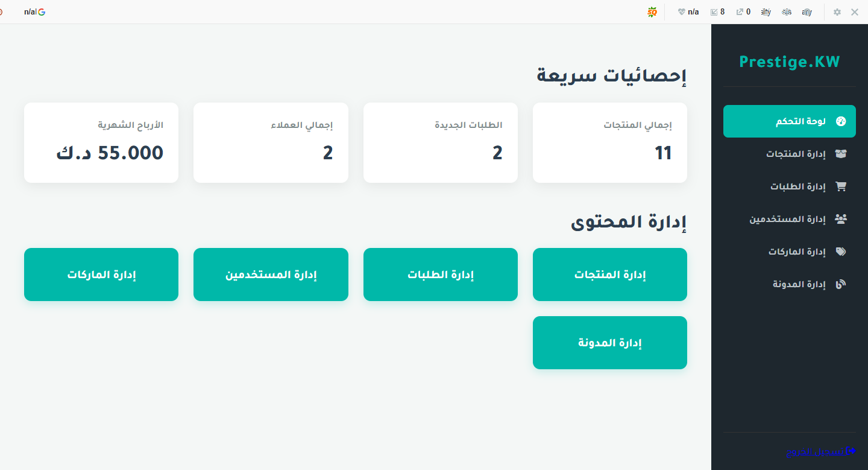Open the SEOquake toolbar gear settings
The width and height of the screenshot is (868, 470).
click(837, 12)
